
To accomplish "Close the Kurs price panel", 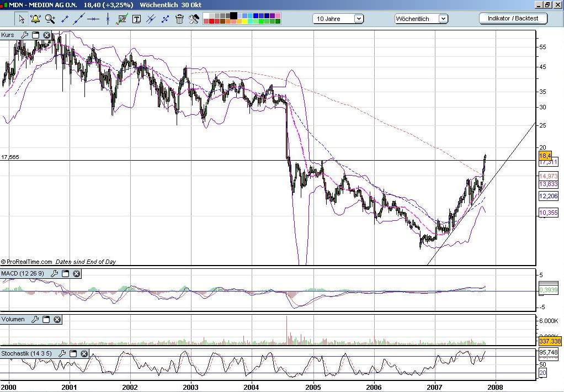I will pos(46,35).
